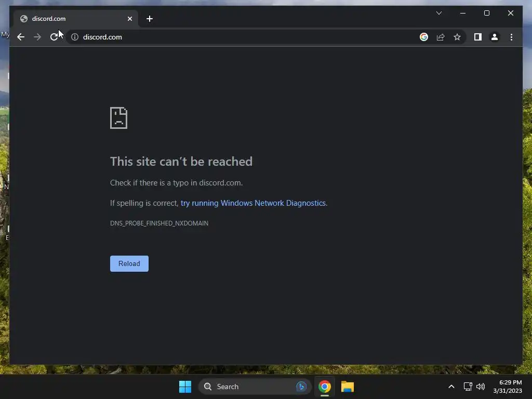The width and height of the screenshot is (532, 399).
Task: Select the discord.com tab
Action: (x=76, y=19)
